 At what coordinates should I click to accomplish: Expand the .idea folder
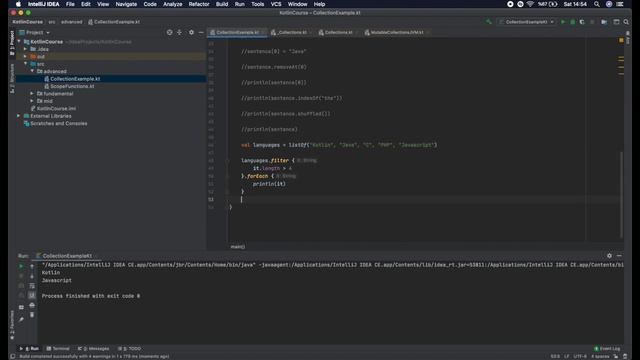click(25, 49)
